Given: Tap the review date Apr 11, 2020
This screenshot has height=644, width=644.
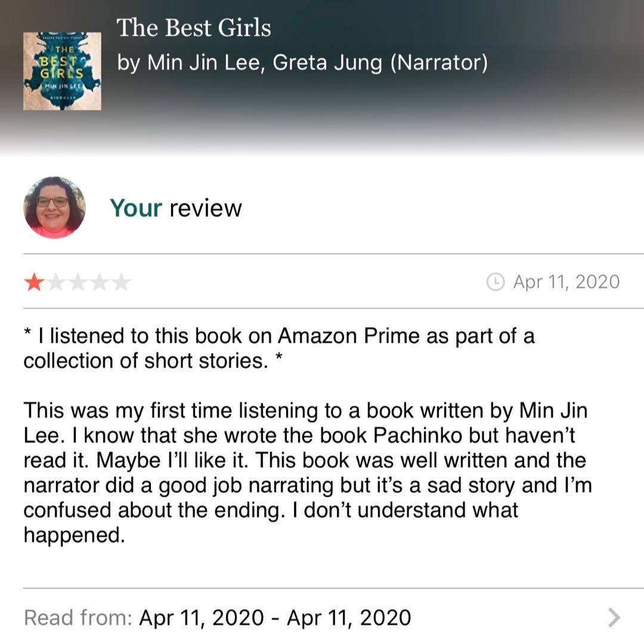Looking at the screenshot, I should tap(566, 282).
